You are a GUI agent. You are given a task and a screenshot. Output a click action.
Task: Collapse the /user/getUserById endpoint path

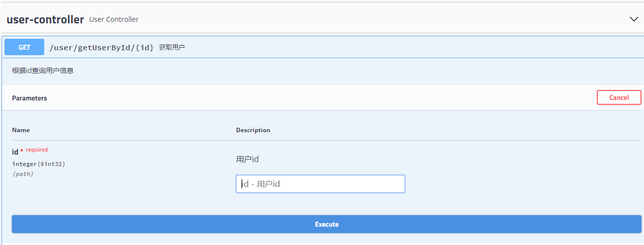tap(102, 48)
